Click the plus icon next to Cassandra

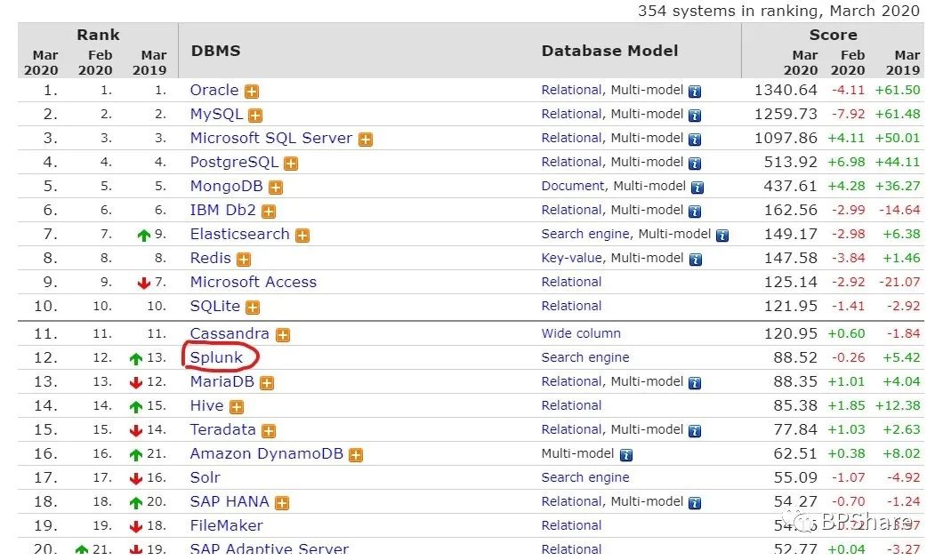pos(283,335)
